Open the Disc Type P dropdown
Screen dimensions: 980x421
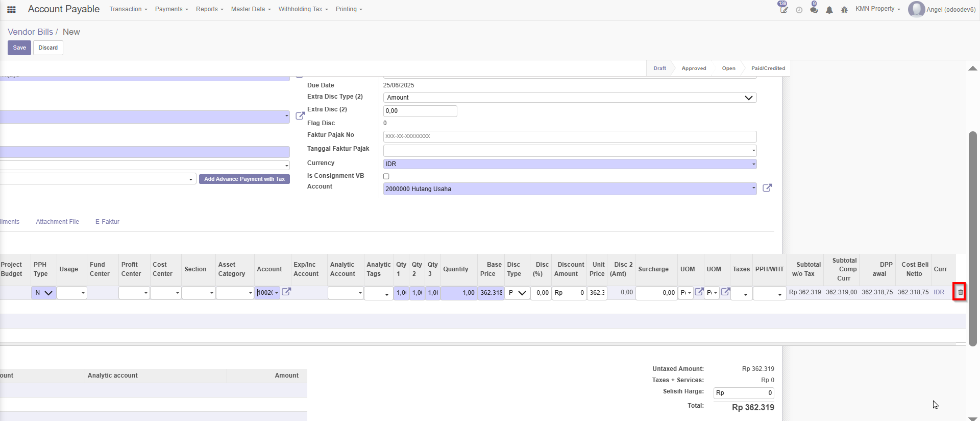click(x=517, y=293)
